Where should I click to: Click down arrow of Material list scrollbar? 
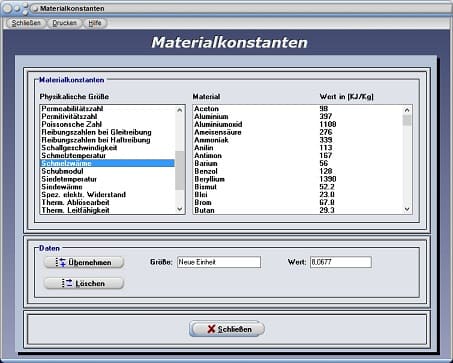click(x=407, y=209)
